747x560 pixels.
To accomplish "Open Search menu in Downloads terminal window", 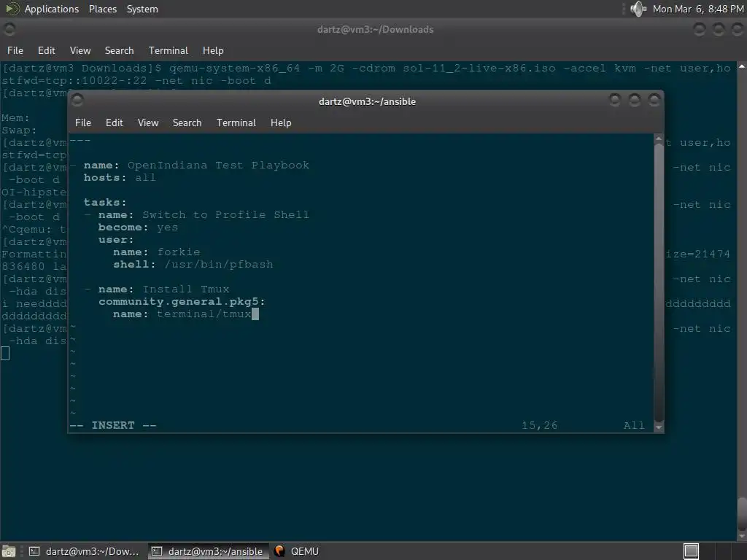I will 119,50.
